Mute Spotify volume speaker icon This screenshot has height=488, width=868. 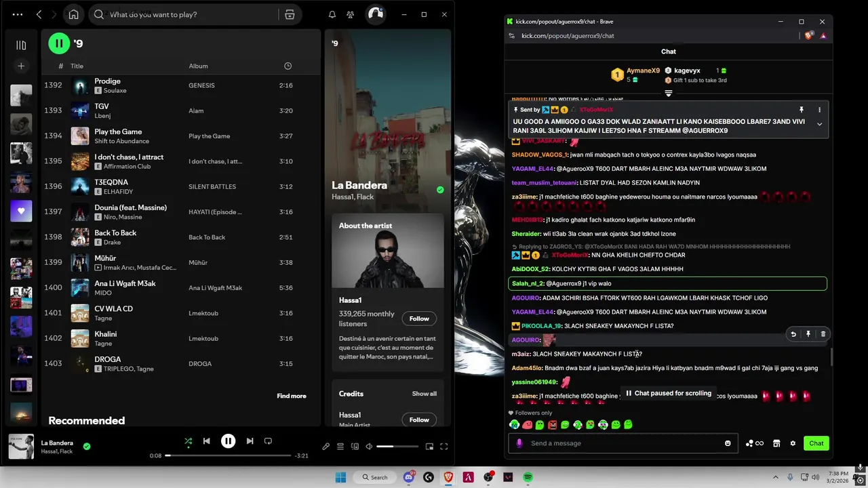click(x=369, y=447)
